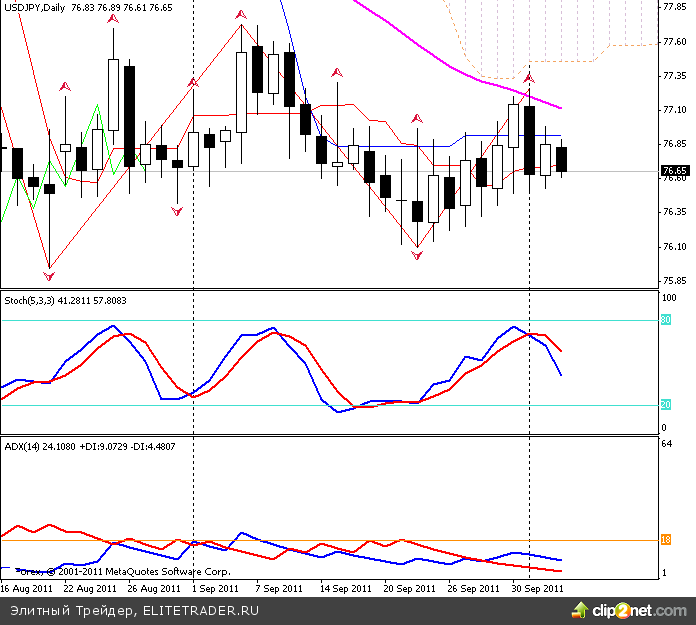Click the down fractal arrow below 20 Sep low
This screenshot has width=696, height=625.
(x=416, y=256)
